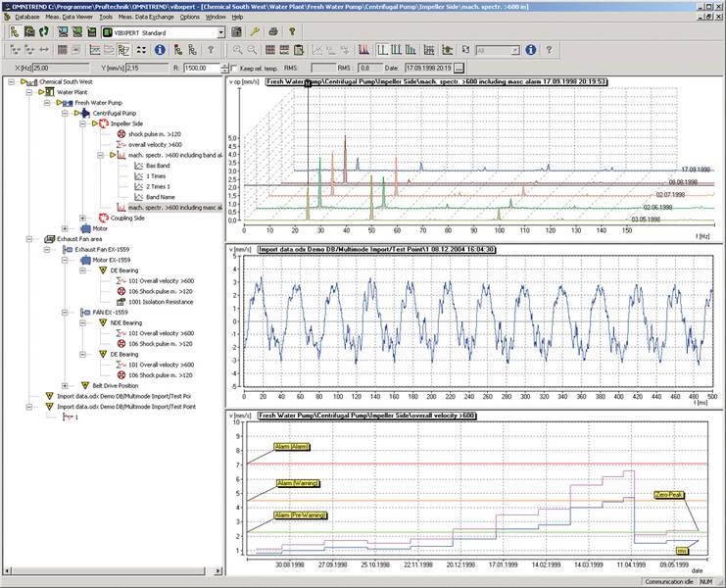Open the Meas. Data Exchange menu
Screen dimensions: 726x588
(147, 17)
